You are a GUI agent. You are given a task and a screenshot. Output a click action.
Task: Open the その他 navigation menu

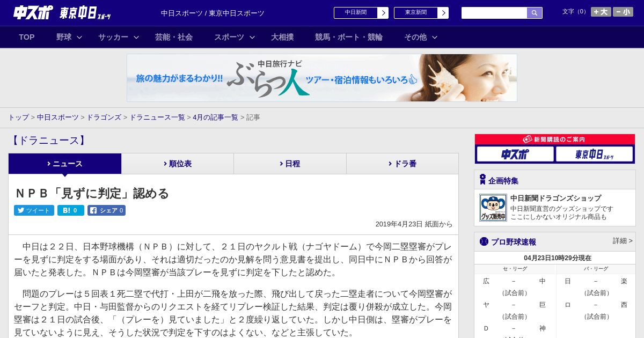[x=415, y=37]
